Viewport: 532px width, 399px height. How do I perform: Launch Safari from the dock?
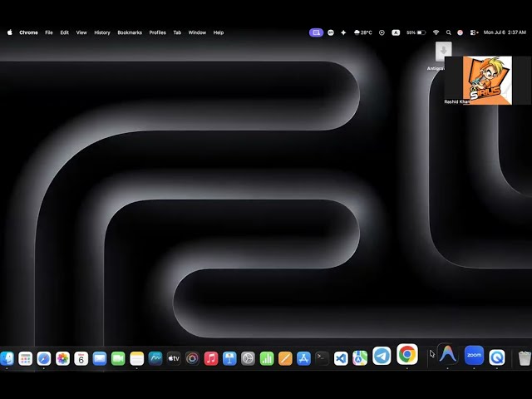[x=44, y=358]
